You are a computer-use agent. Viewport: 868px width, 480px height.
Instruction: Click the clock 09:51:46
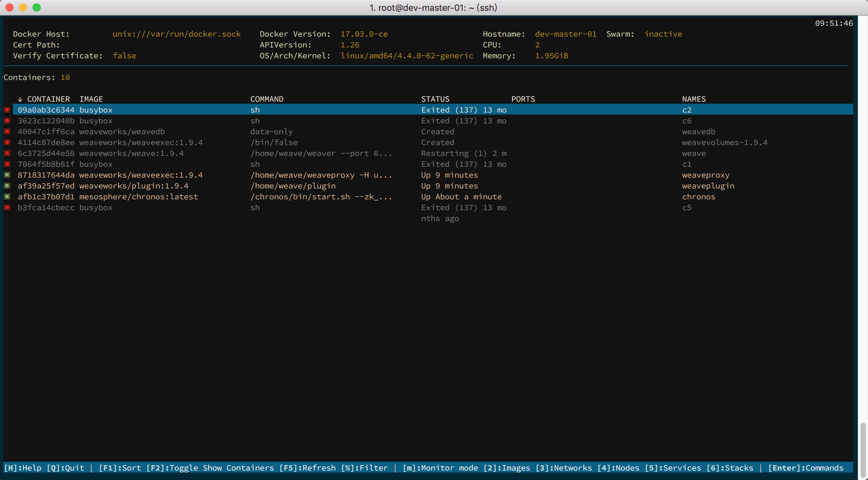834,23
